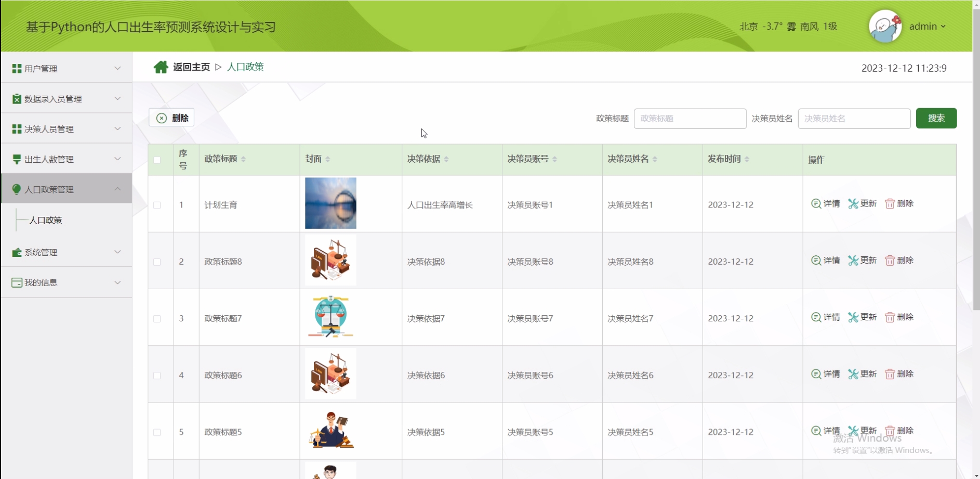Open 决策人员管理 menu label
This screenshot has width=980, height=479.
49,129
